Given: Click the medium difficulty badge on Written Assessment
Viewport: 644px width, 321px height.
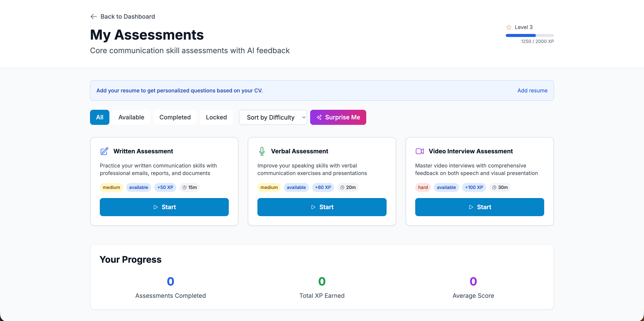Looking at the screenshot, I should point(111,187).
